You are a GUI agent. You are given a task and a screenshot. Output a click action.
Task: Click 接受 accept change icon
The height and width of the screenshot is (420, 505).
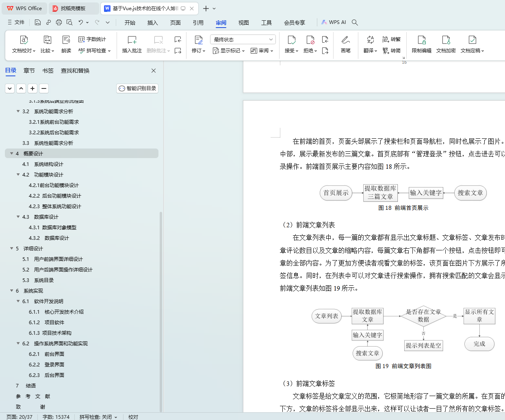click(292, 45)
